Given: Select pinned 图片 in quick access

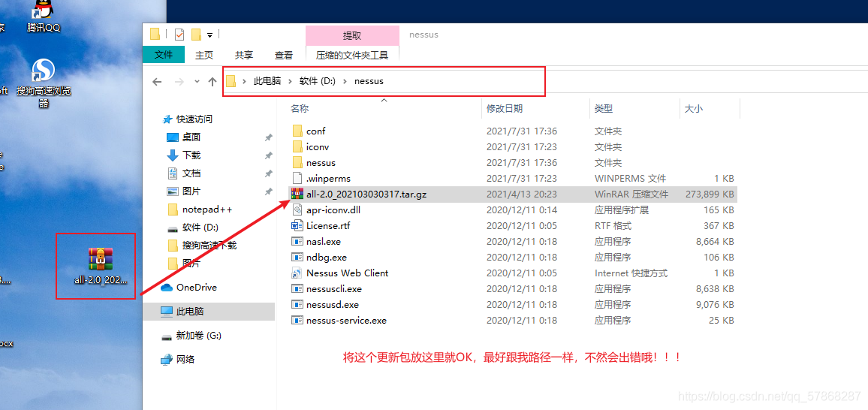Looking at the screenshot, I should pyautogui.click(x=191, y=191).
